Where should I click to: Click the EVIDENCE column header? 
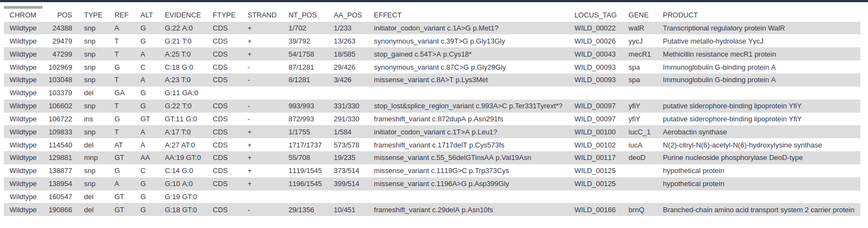[x=183, y=15]
